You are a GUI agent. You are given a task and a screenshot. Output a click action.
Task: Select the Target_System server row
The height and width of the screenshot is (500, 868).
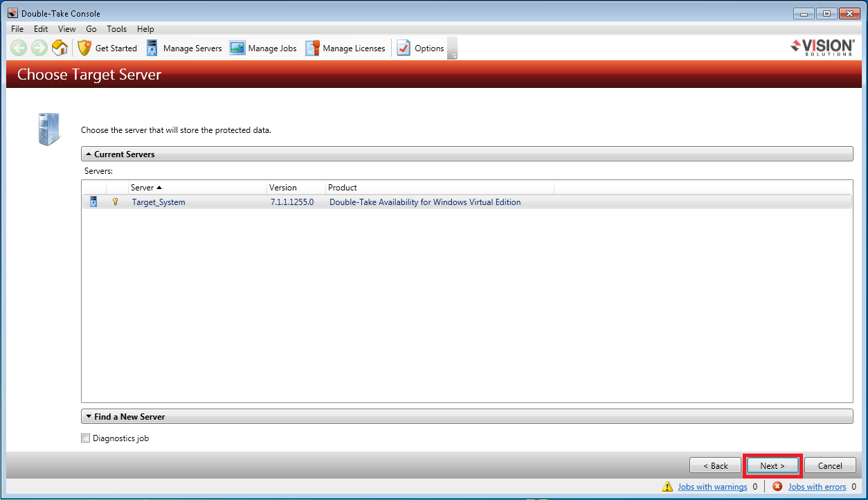159,202
